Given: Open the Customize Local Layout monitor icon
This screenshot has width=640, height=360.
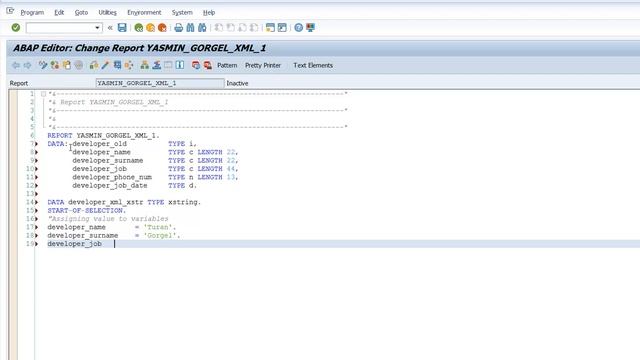Looking at the screenshot, I should [x=310, y=27].
